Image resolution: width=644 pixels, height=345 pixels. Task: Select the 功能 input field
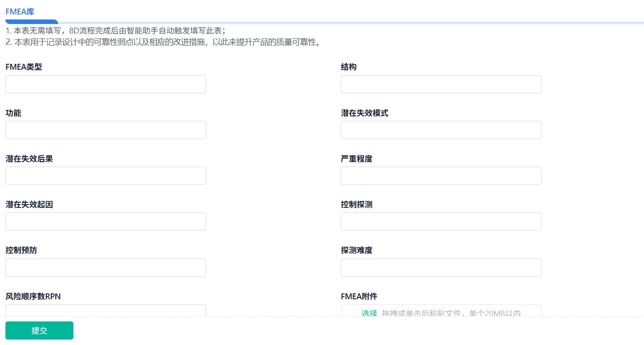[106, 130]
